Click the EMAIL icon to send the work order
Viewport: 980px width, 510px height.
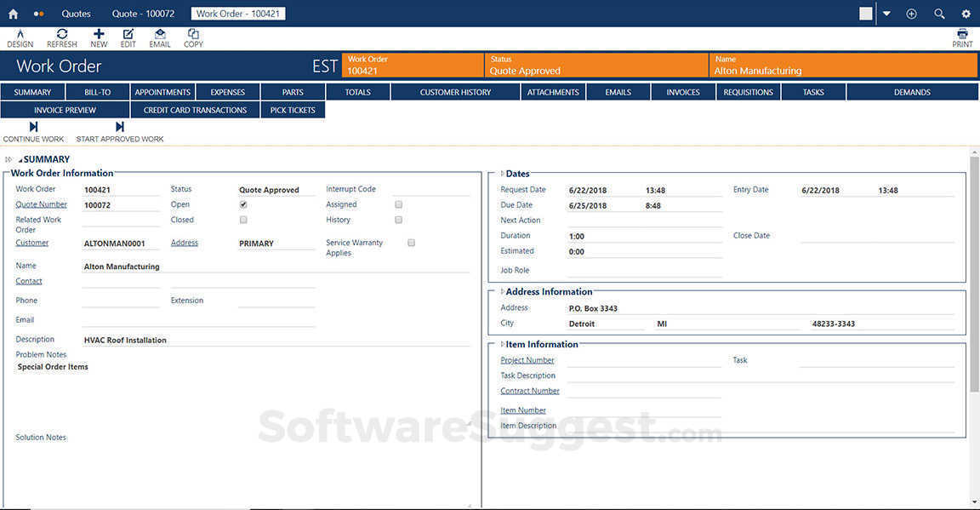159,36
